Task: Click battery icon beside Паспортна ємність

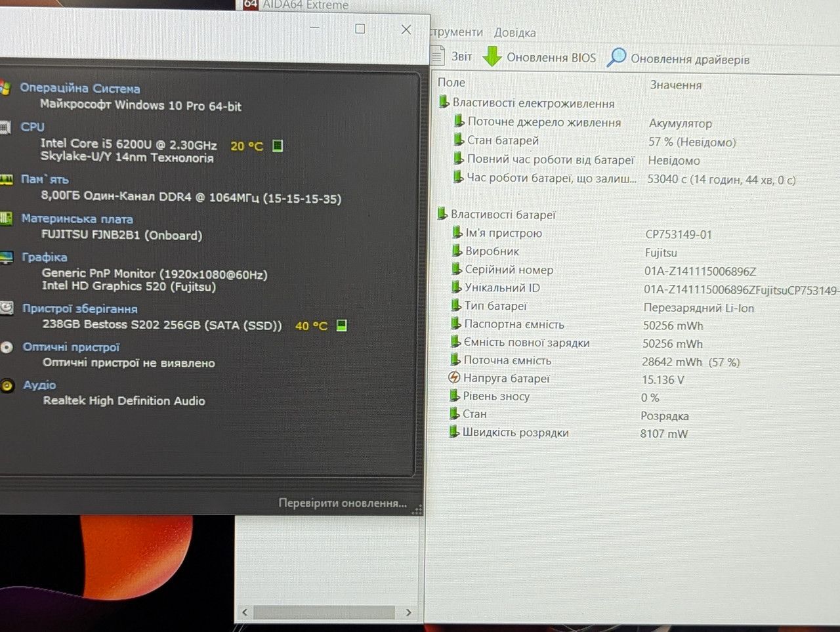Action: (456, 324)
